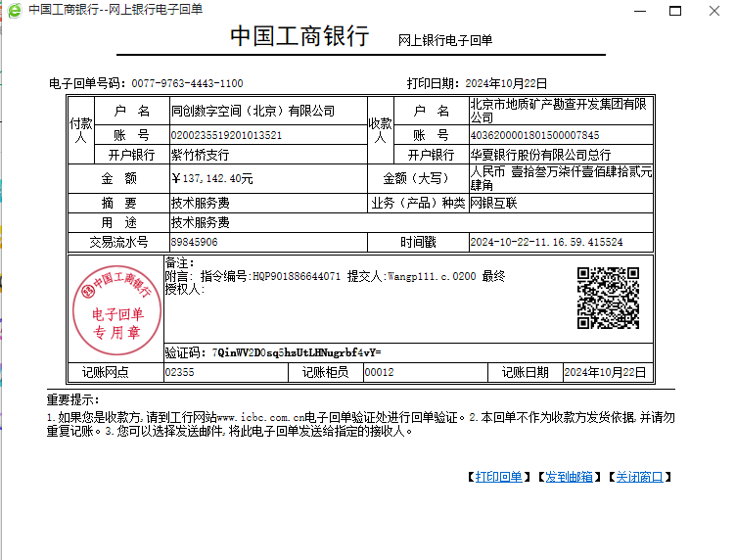Image resolution: width=736 pixels, height=560 pixels.
Task: Click accounting teller value 00012
Action: pos(380,372)
